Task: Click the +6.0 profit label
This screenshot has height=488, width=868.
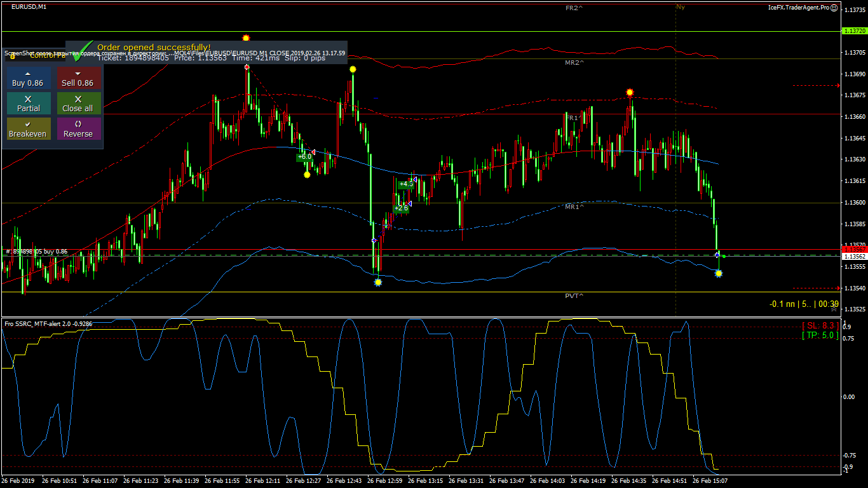Action: (x=304, y=156)
